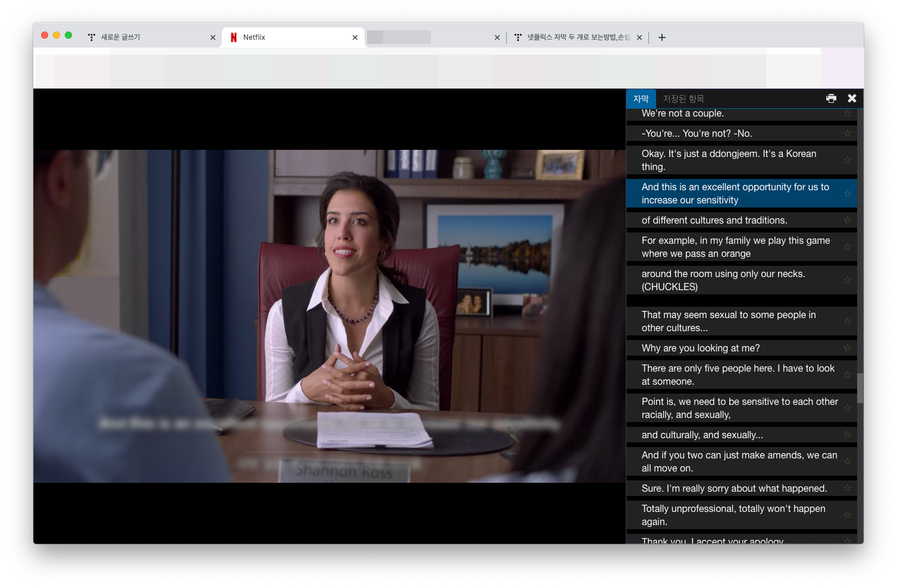Click the Netflix video to toggle playback

pyautogui.click(x=330, y=316)
